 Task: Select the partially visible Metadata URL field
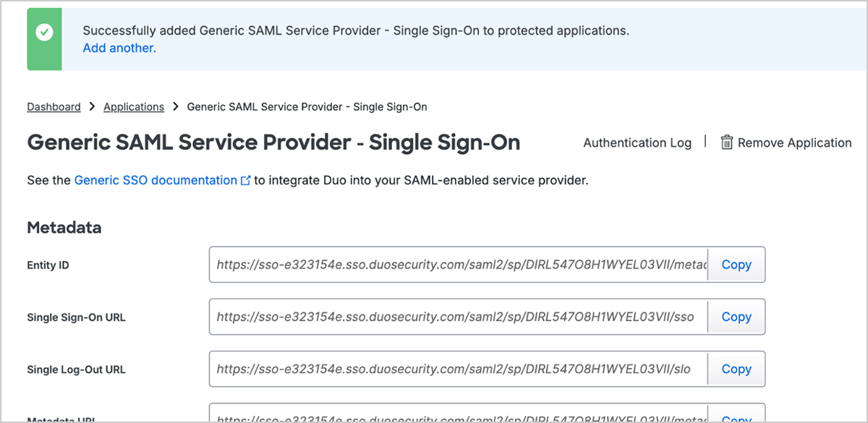tap(459, 416)
